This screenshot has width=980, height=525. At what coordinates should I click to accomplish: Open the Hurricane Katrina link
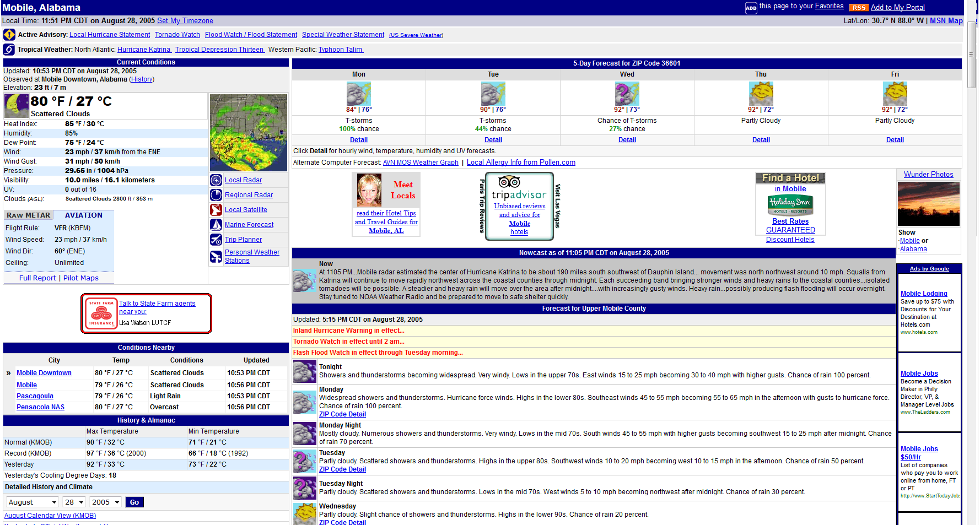(144, 50)
